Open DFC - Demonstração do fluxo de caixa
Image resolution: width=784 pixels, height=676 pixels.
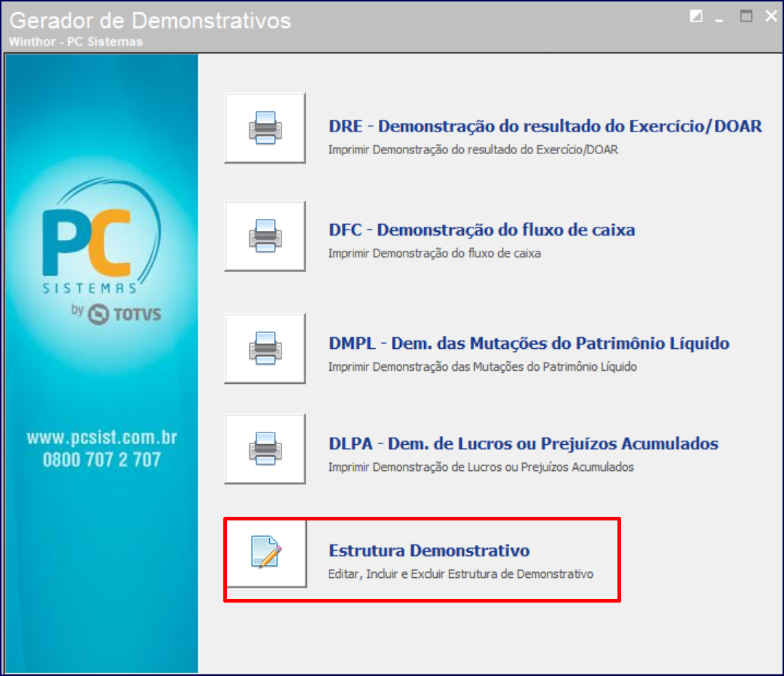pos(481,230)
